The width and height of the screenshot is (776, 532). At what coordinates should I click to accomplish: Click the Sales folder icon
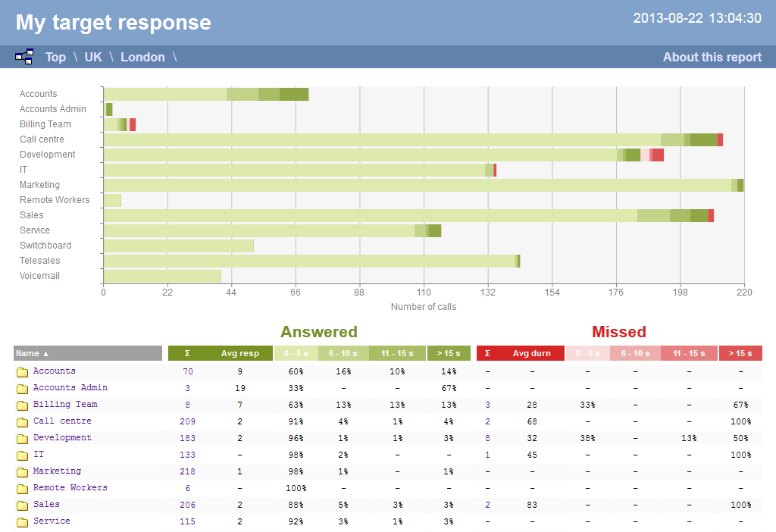click(22, 504)
